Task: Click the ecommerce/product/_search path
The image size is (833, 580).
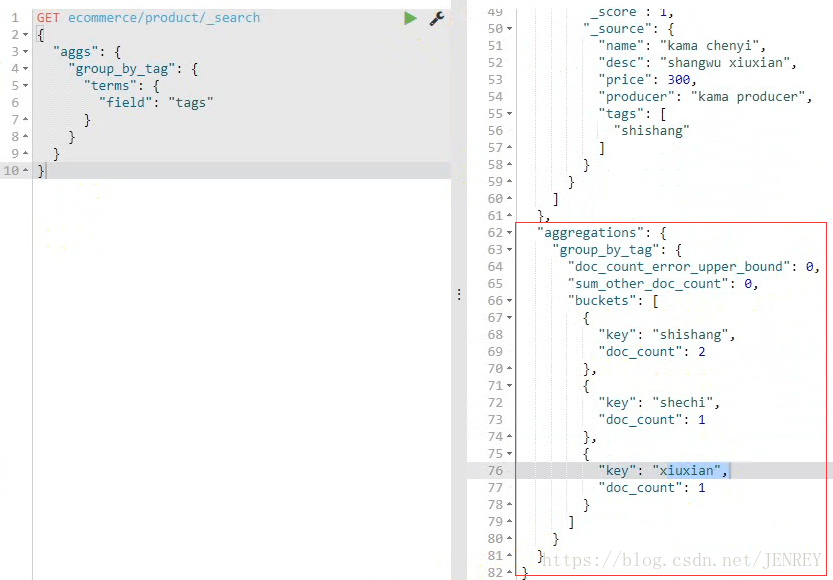Action: click(164, 18)
